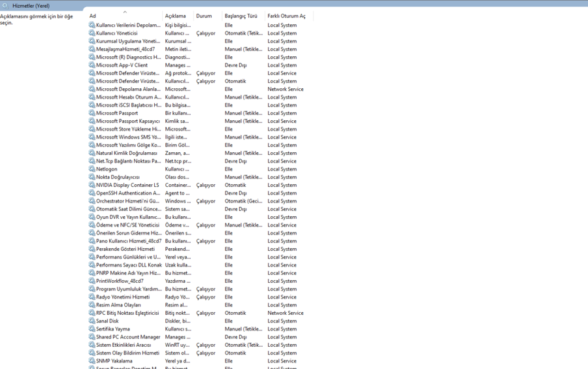The height and width of the screenshot is (369, 588).
Task: Select the first Microsoft Defender Virüsten service (Local Service)
Action: [201, 73]
